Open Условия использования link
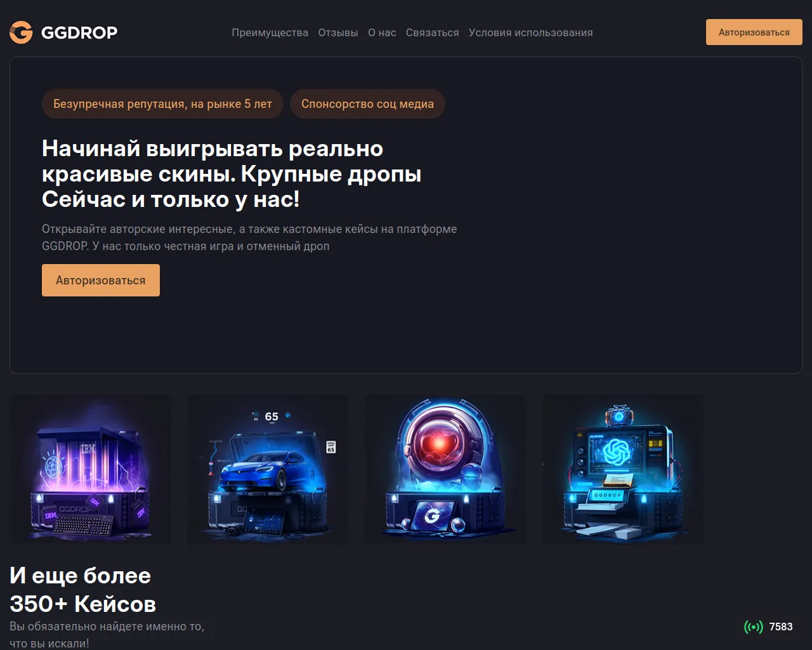Screen dimensions: 812x650 point(530,32)
